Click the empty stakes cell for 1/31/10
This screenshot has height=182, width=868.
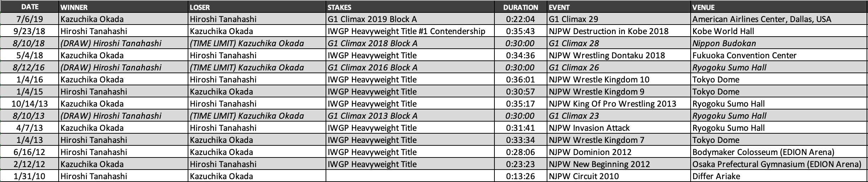click(x=410, y=176)
